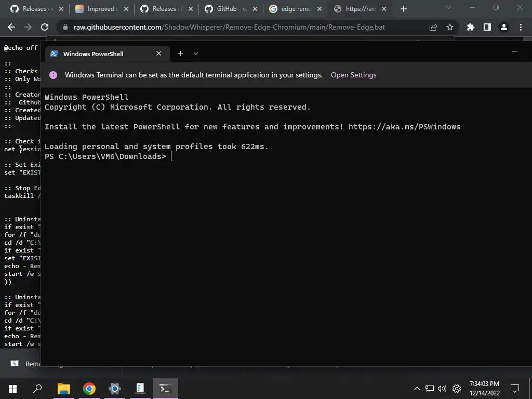Open the taskbar clock and date
Viewport: 532px width, 399px height.
[485, 389]
